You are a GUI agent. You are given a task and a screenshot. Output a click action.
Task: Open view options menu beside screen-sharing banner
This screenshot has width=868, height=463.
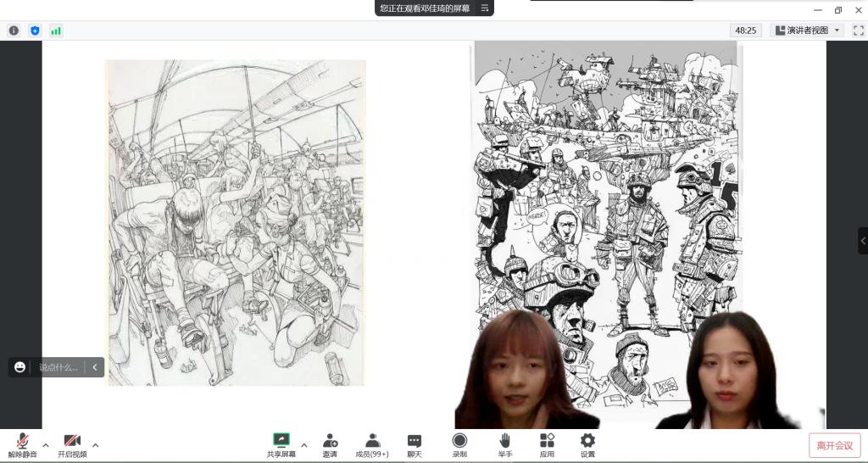(485, 8)
